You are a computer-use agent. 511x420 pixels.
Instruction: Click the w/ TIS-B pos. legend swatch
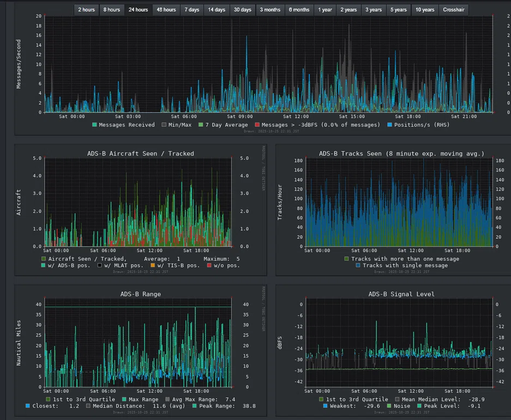click(153, 265)
